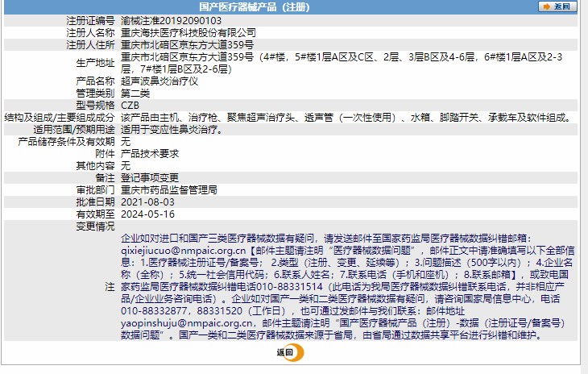Click the 其他内容 label
Viewport: 588px width, 374px height.
pyautogui.click(x=95, y=166)
